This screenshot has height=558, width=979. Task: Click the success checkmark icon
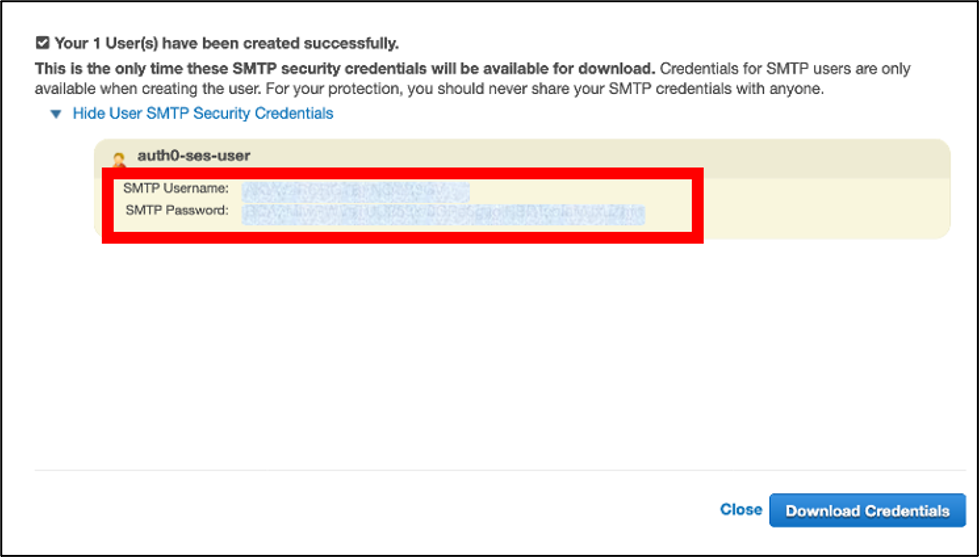(42, 43)
